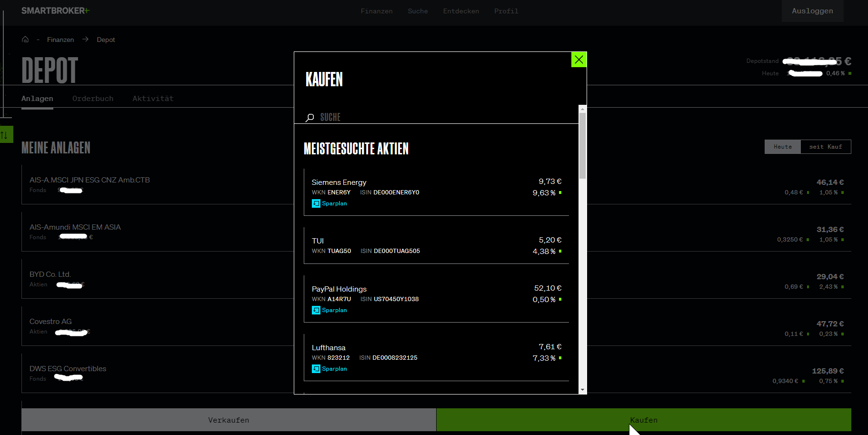This screenshot has height=435, width=868.
Task: Click WKN A14R7U text
Action: [331, 299]
